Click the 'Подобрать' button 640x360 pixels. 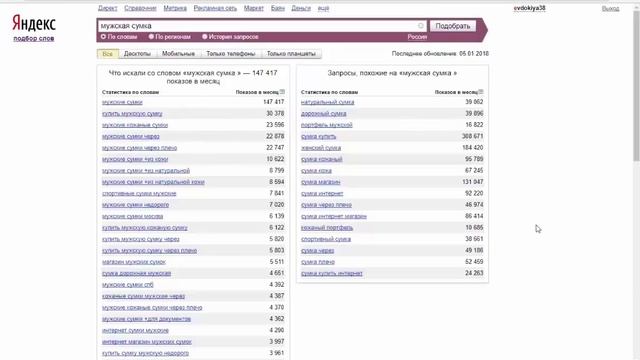coord(453,26)
